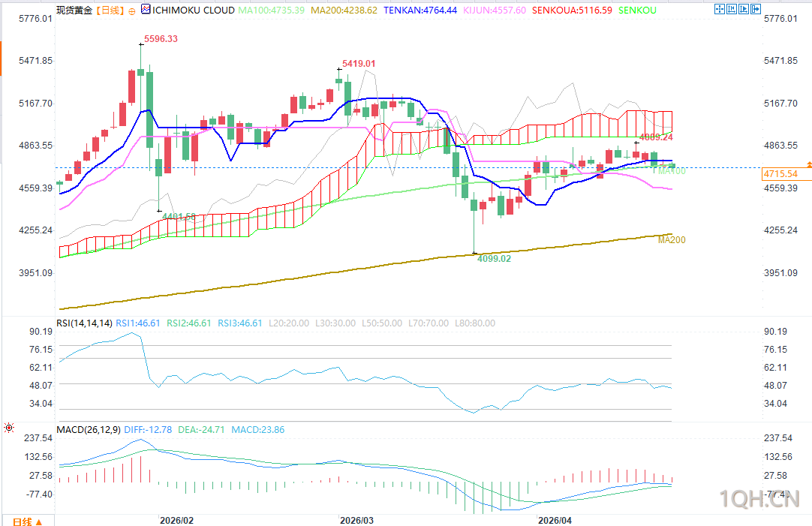
Task: Click the 3951.09 label on the right price axis
Action: coord(781,273)
